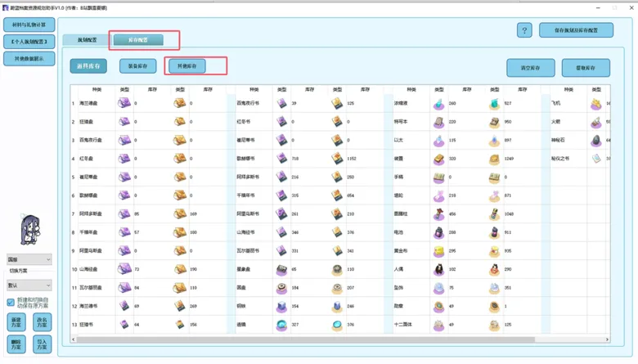Click the 导入方案 button

point(42,344)
